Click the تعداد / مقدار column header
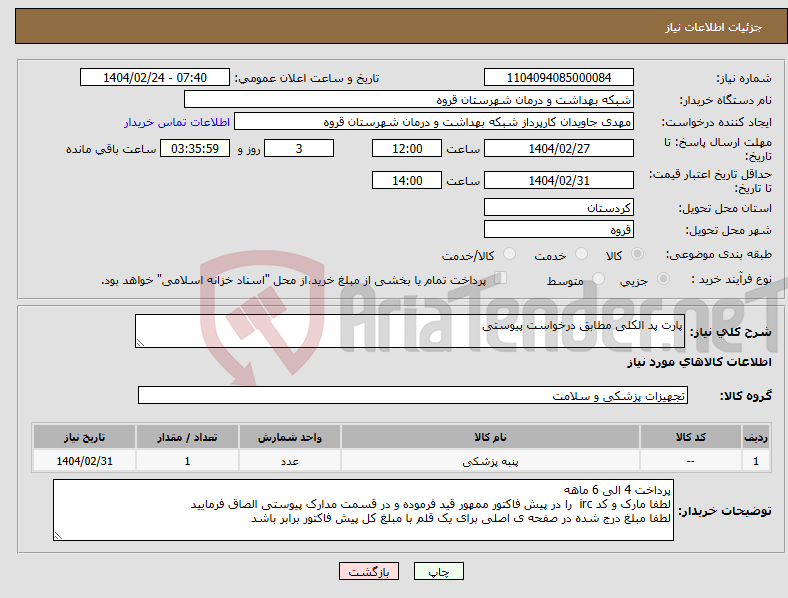Image resolution: width=788 pixels, height=598 pixels. (187, 437)
